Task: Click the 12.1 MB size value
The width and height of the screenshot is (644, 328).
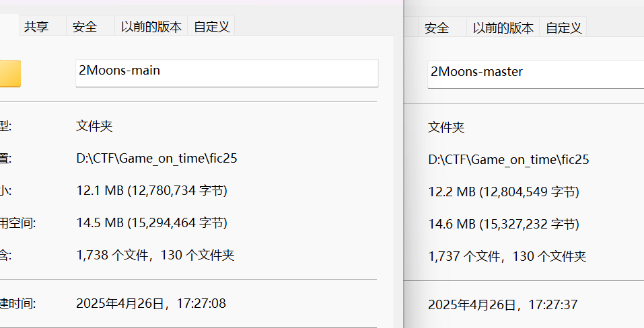Action: (152, 191)
